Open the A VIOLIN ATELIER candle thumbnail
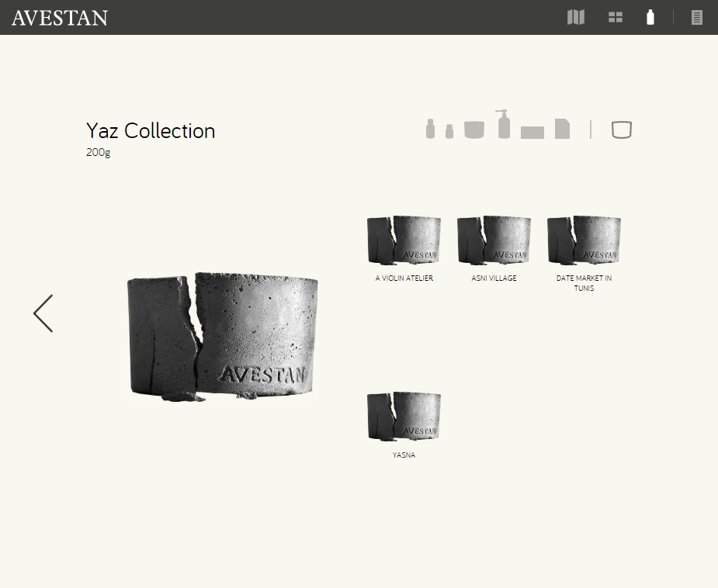Screen dimensions: 718x588 click(x=404, y=240)
